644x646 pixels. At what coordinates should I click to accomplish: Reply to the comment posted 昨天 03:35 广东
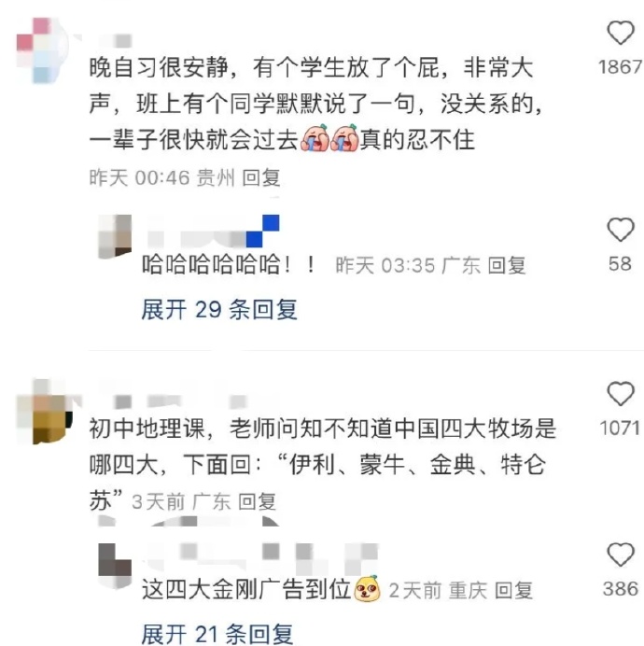pos(507,265)
